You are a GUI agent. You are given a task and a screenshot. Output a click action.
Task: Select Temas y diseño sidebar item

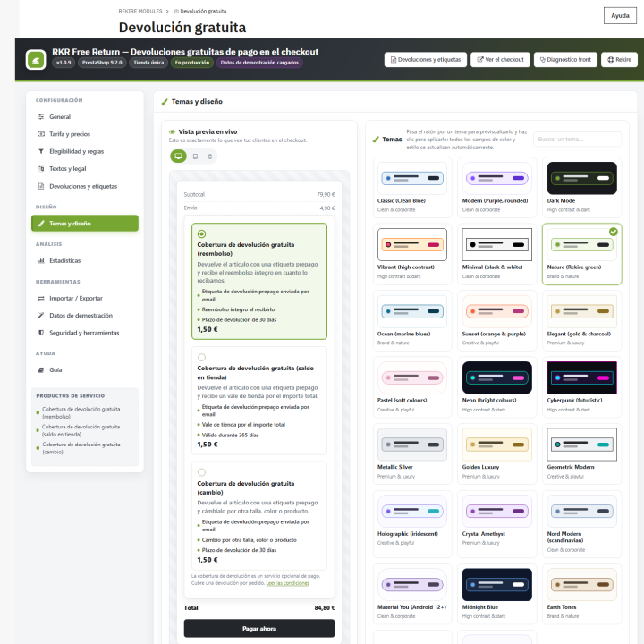pyautogui.click(x=85, y=224)
